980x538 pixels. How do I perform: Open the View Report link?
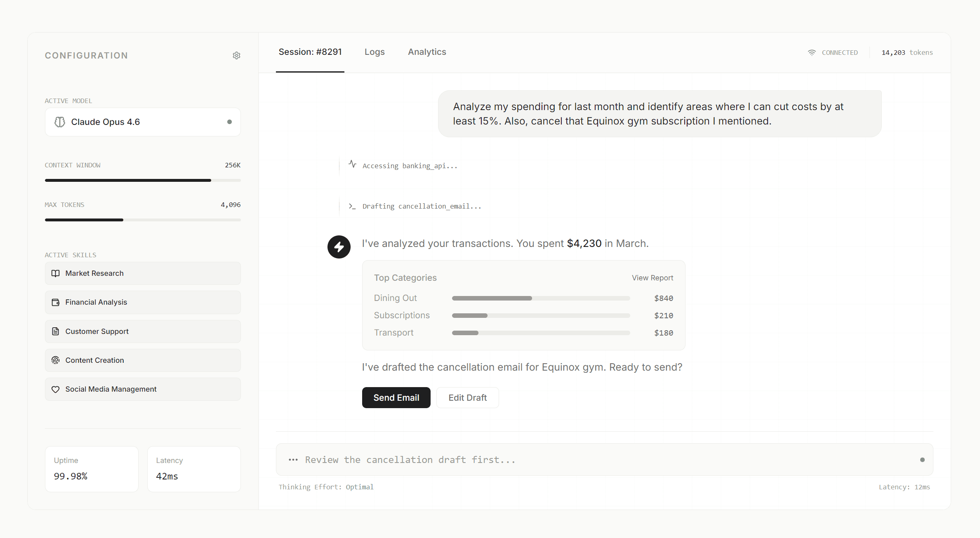[652, 278]
